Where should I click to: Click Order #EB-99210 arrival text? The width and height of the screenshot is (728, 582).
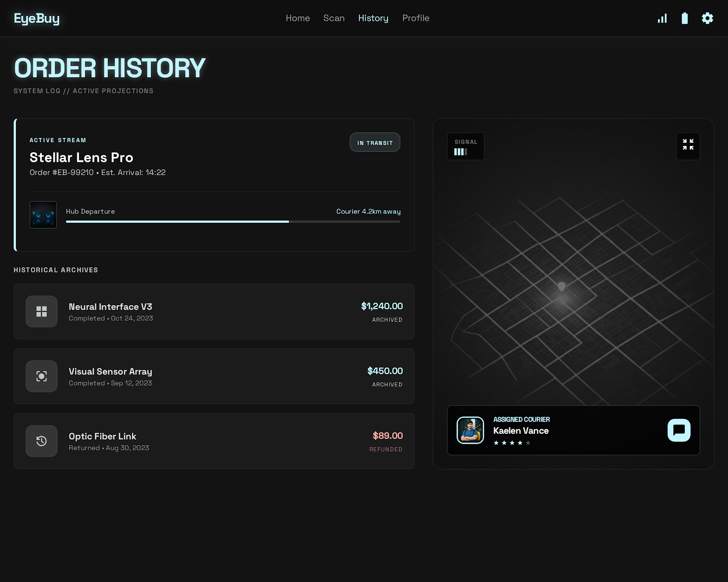[97, 172]
